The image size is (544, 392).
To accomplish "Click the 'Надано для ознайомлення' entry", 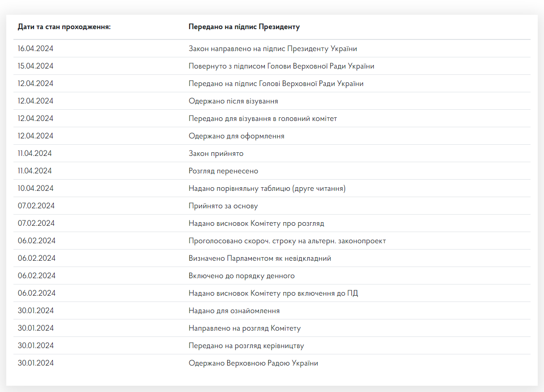I will 234,311.
